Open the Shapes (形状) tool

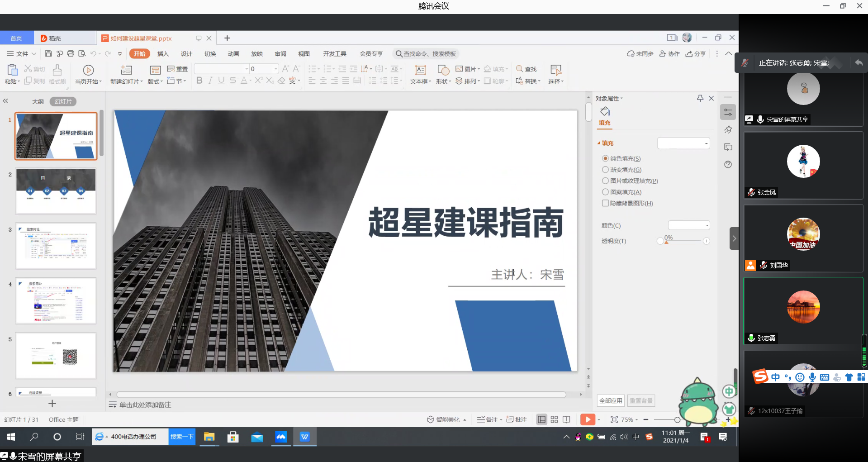point(443,70)
